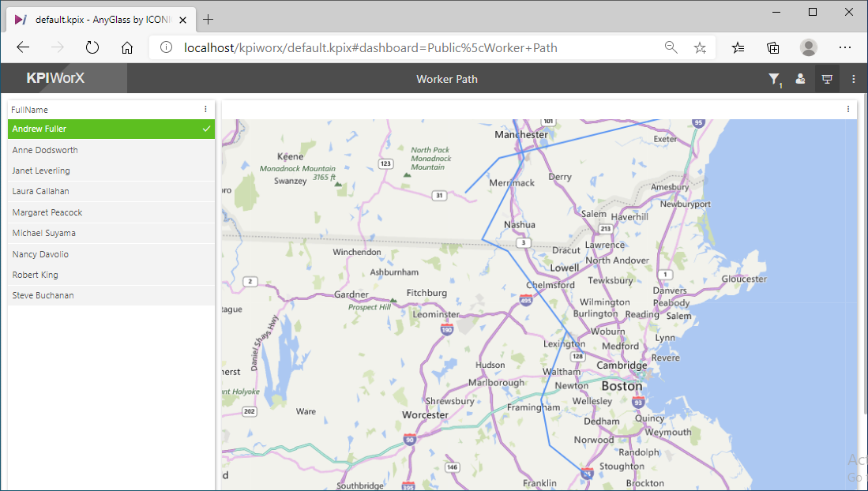Choose Margaret Peacock from the FullName list
This screenshot has height=491, width=868.
pyautogui.click(x=111, y=212)
